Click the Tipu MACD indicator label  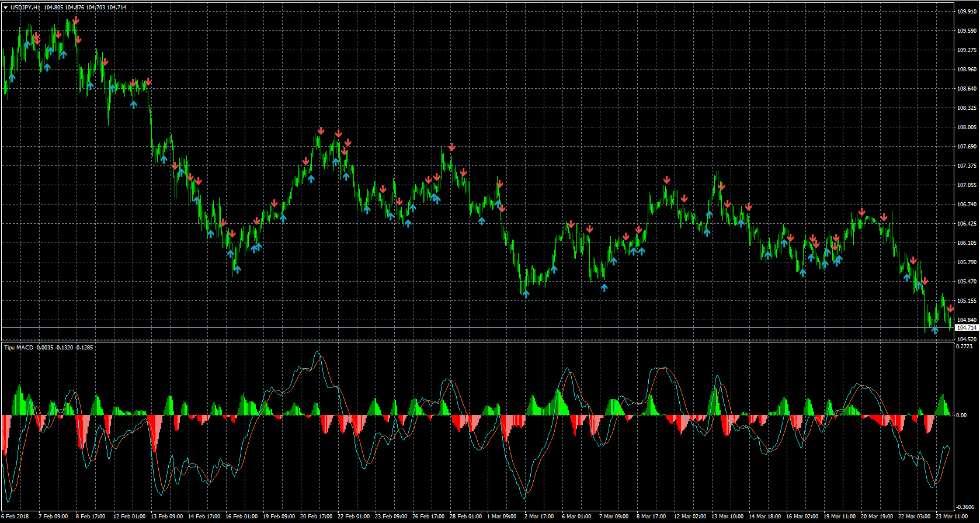[19, 348]
